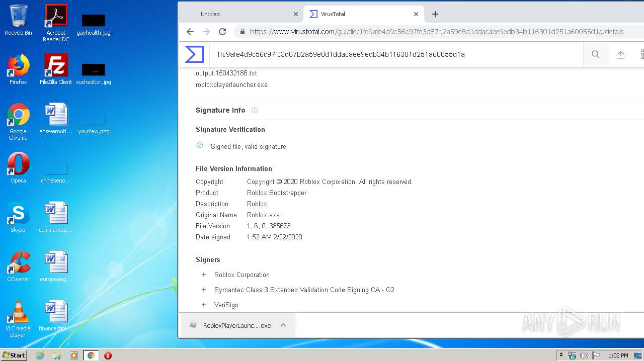Click 'Signed file, valid signature' text
The image size is (644, 362).
tap(249, 146)
